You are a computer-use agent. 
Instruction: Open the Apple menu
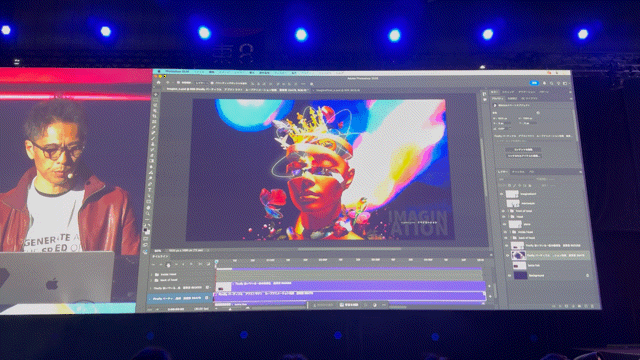[x=160, y=71]
